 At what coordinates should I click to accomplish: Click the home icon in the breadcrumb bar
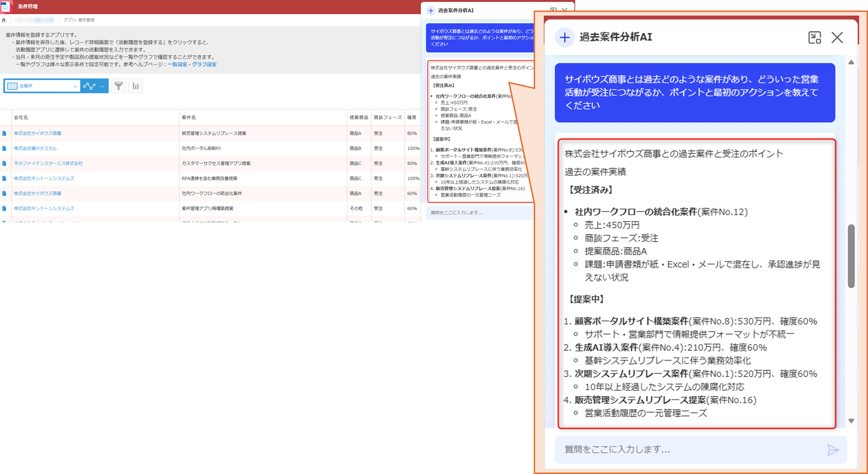(x=4, y=20)
